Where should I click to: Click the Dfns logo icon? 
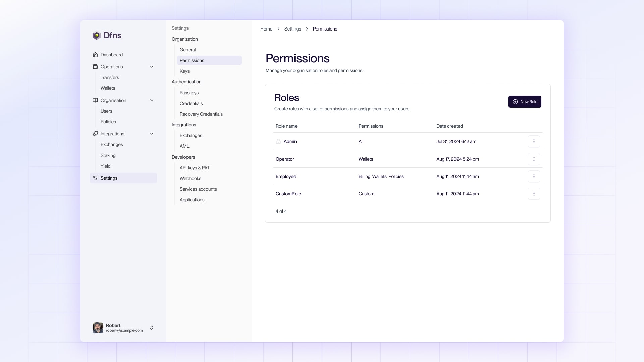pos(97,35)
